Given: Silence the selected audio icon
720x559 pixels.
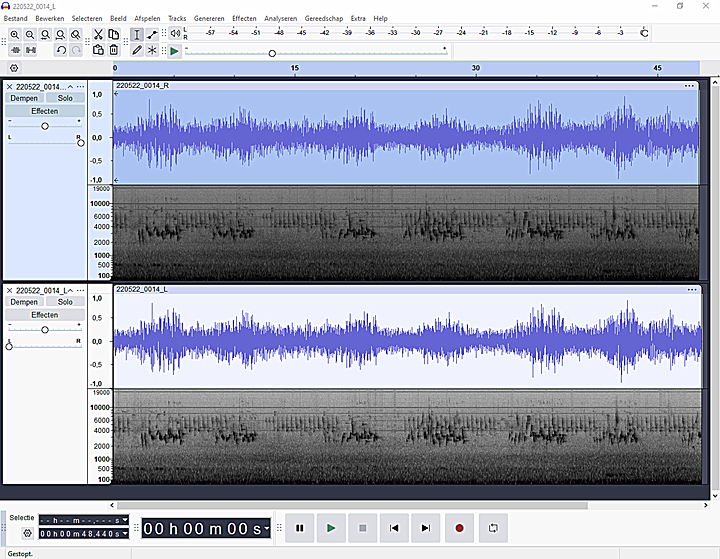Looking at the screenshot, I should coord(30,50).
